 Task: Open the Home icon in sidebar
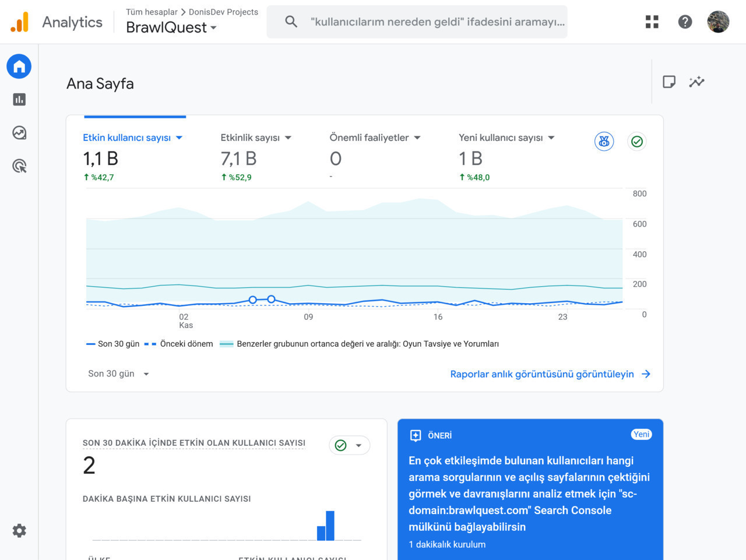tap(19, 66)
